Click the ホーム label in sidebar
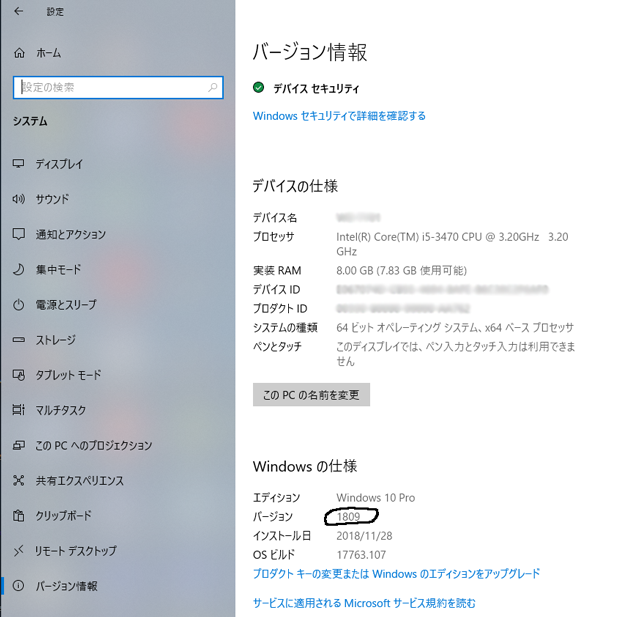This screenshot has width=640, height=617. [49, 53]
